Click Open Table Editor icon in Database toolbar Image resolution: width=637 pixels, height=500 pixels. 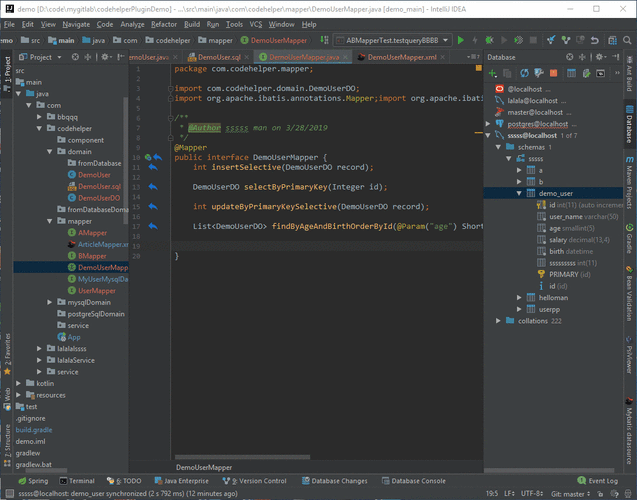pos(571,73)
